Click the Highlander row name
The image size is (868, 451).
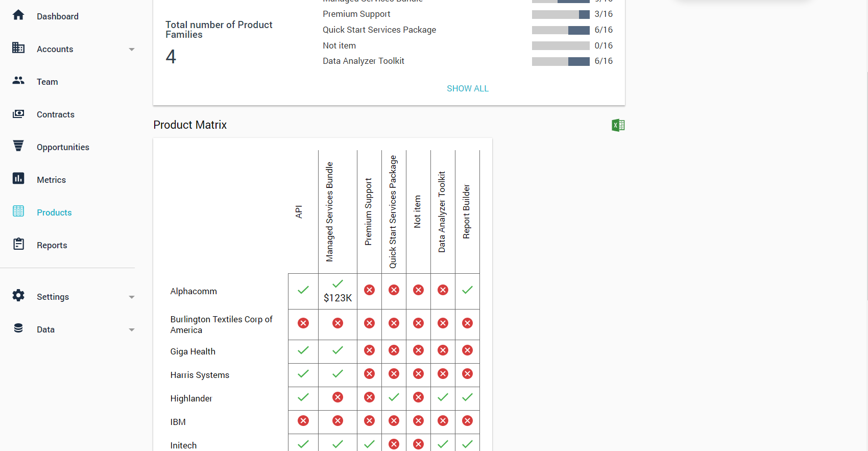tap(191, 398)
